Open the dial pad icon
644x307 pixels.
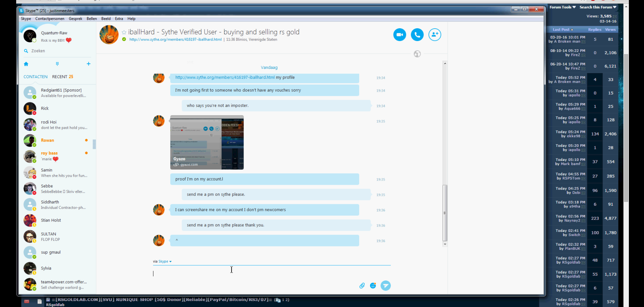(57, 64)
